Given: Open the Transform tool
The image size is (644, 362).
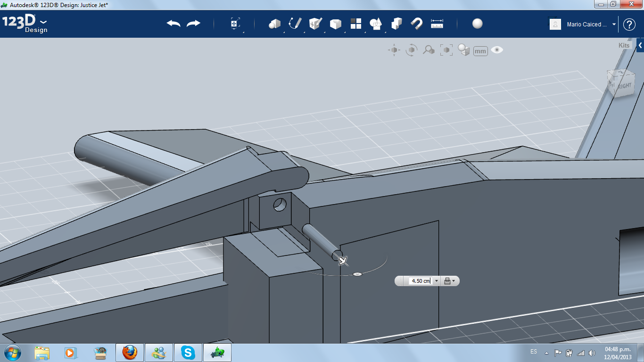Looking at the screenshot, I should click(x=235, y=24).
